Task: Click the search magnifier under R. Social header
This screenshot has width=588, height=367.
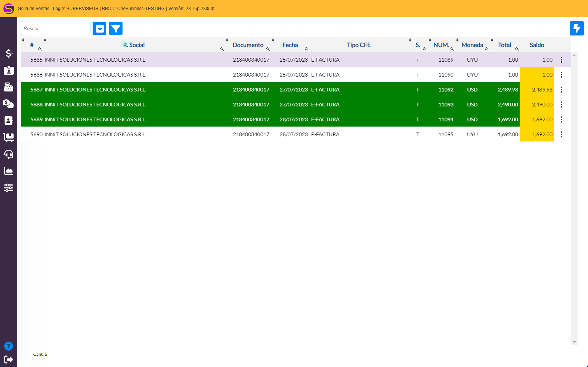Action: click(x=222, y=49)
